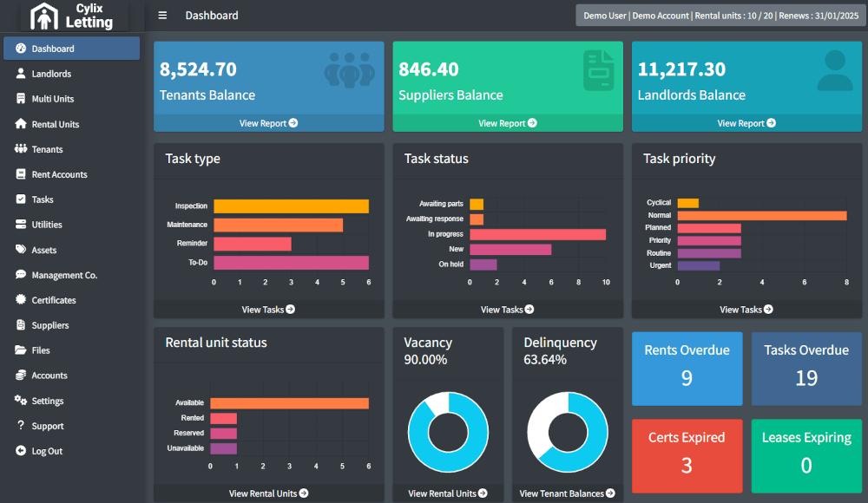Image resolution: width=868 pixels, height=503 pixels.
Task: Toggle the hamburger sidebar menu icon
Action: click(162, 16)
